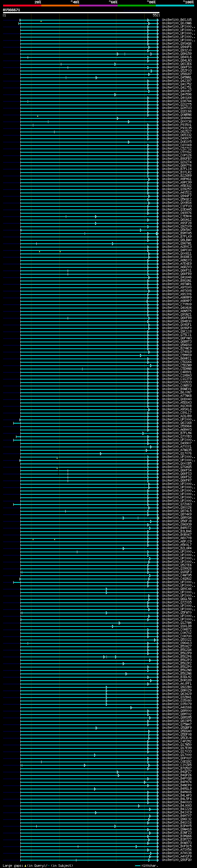197x868 pixels.
Task: Click hit label UniRef100_B9MTA5
Action: pyautogui.click(x=177, y=233)
